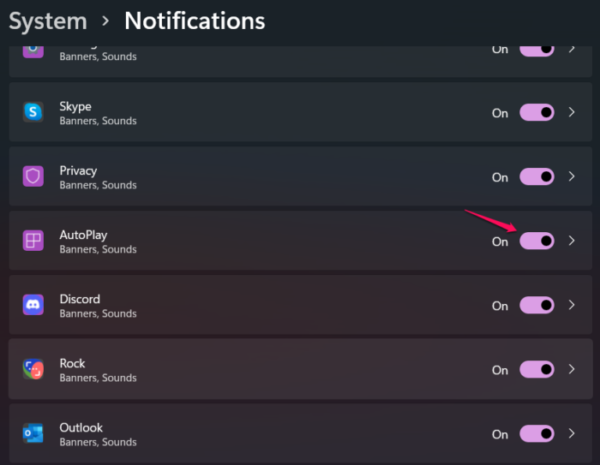Turn off Skype notifications toggle

(x=537, y=113)
